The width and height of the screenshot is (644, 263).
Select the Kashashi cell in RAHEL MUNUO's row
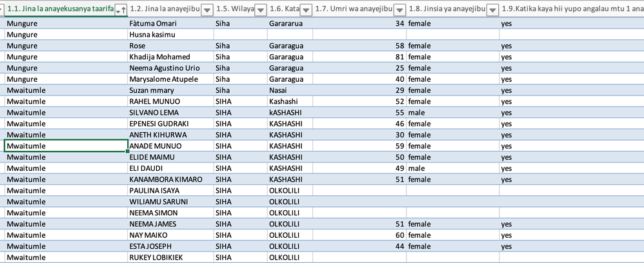[290, 101]
